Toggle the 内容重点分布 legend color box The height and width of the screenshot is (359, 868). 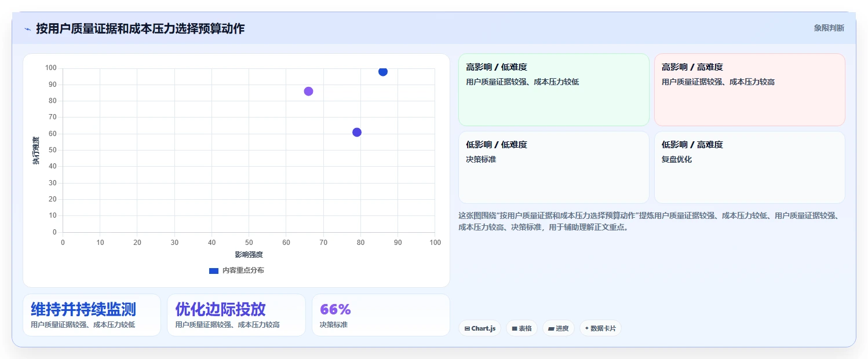point(213,270)
